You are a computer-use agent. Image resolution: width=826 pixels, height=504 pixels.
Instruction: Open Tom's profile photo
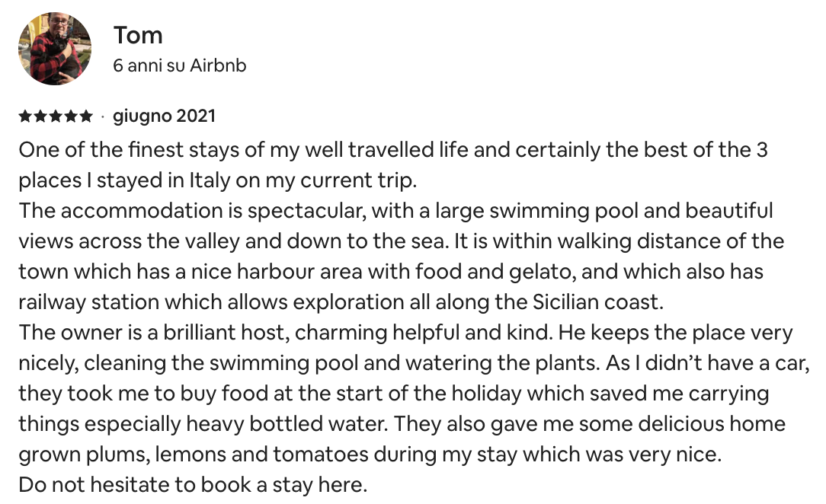coord(55,49)
